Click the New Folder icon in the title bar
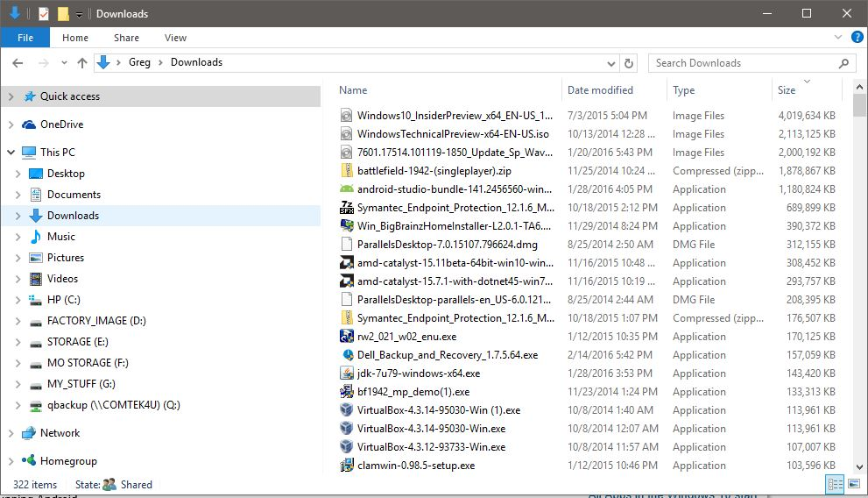This screenshot has width=868, height=498. 64,14
